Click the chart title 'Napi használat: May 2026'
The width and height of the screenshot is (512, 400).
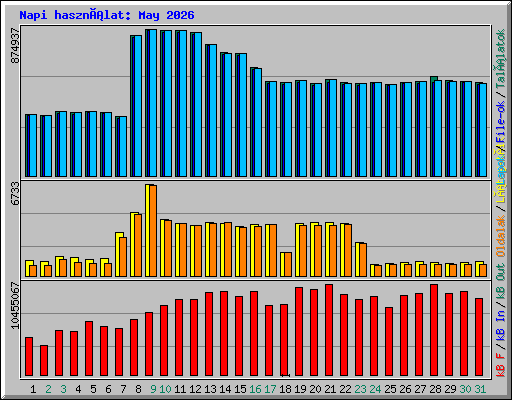(107, 15)
